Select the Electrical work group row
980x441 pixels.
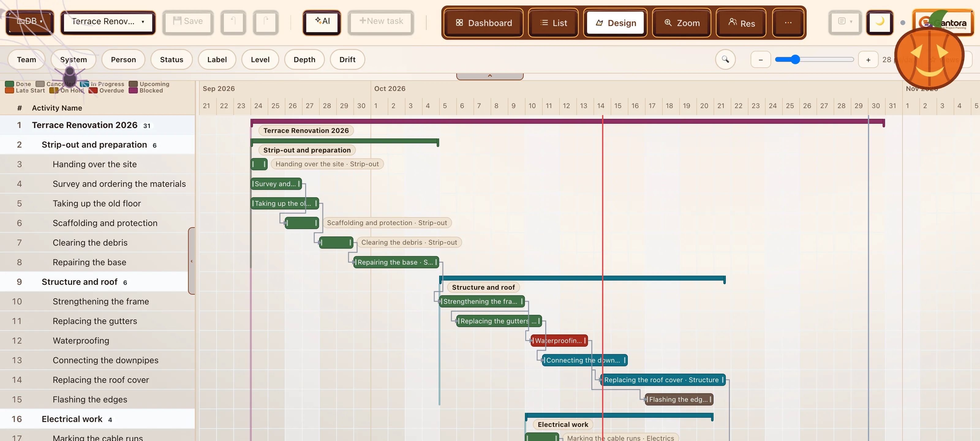[x=97, y=419]
